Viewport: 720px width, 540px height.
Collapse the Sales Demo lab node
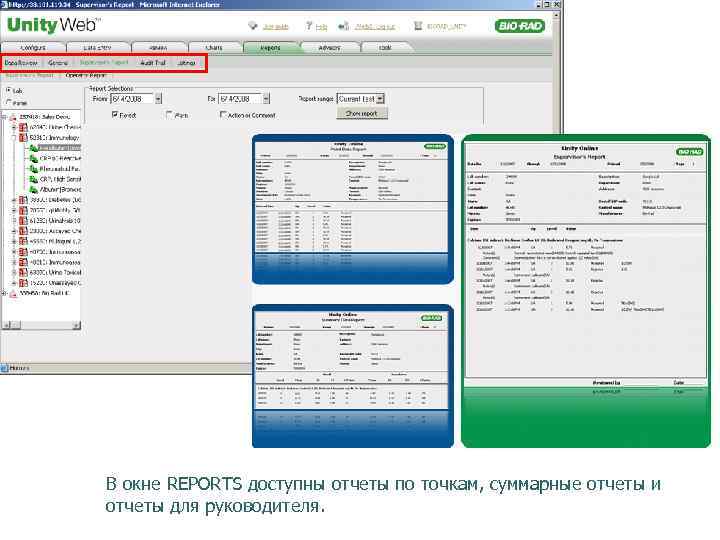point(4,117)
